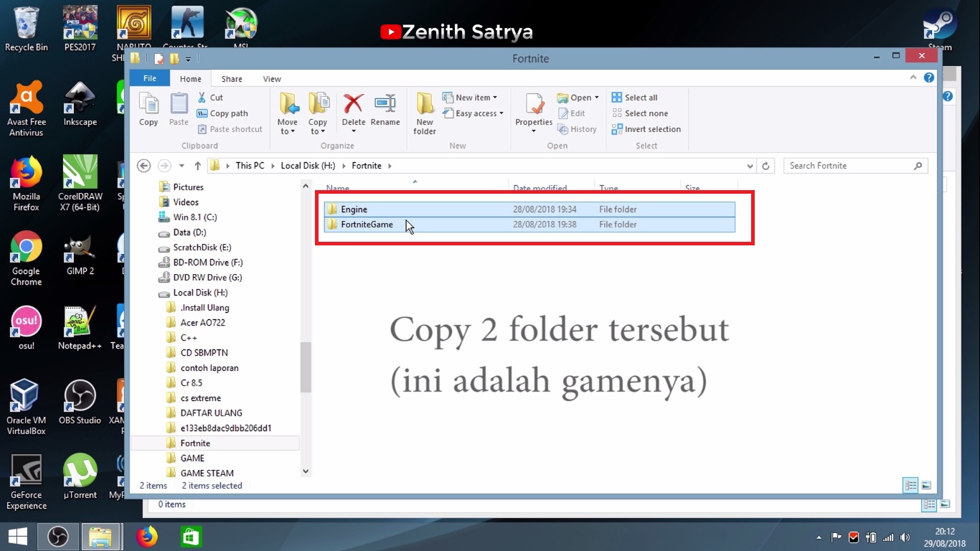This screenshot has width=980, height=551.
Task: Open Quick Access Toolbar dropdown
Action: click(189, 59)
